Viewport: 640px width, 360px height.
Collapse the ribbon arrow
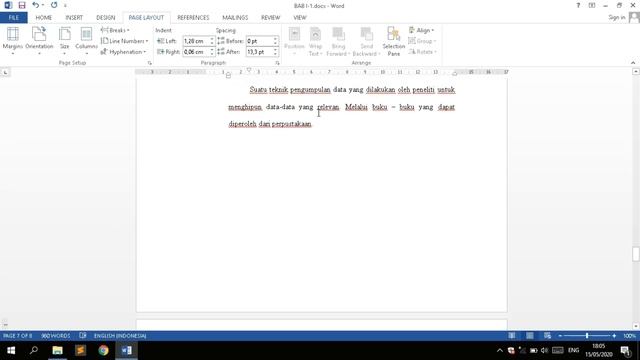[x=633, y=63]
